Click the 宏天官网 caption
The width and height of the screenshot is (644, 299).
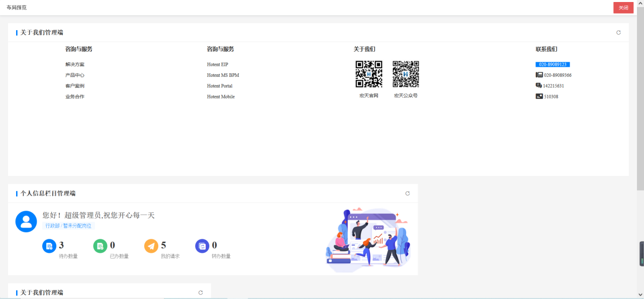coord(369,95)
